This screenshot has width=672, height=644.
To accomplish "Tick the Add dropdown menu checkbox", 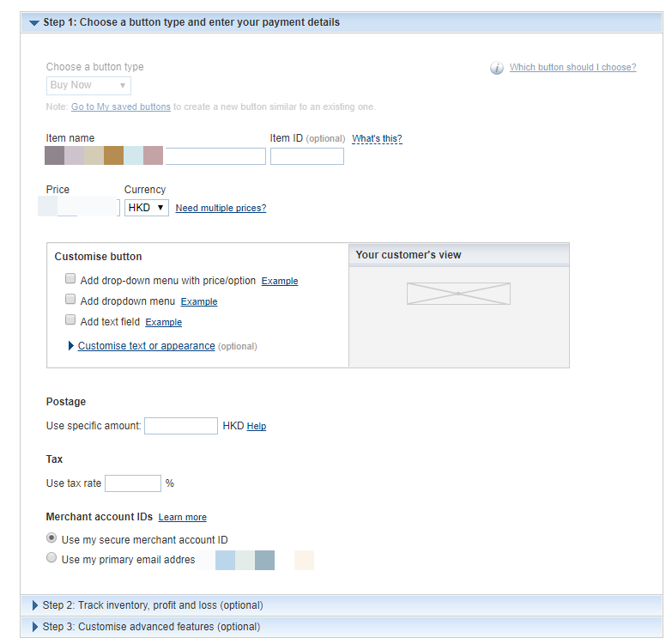I will 70,300.
